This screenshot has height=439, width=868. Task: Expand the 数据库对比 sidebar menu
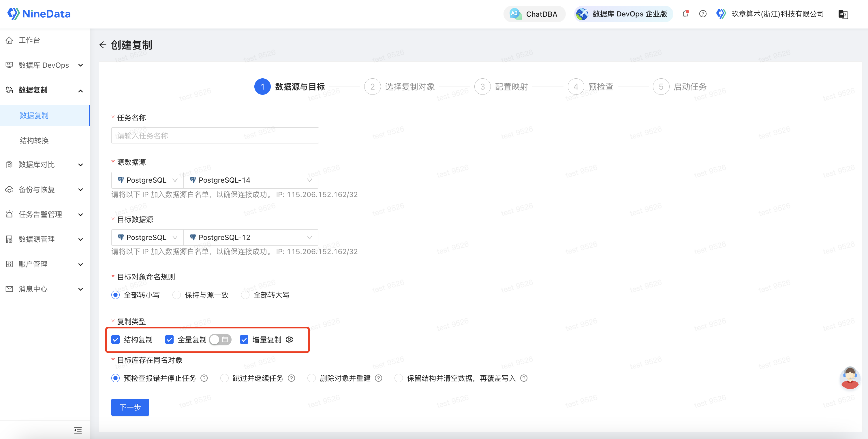click(45, 165)
